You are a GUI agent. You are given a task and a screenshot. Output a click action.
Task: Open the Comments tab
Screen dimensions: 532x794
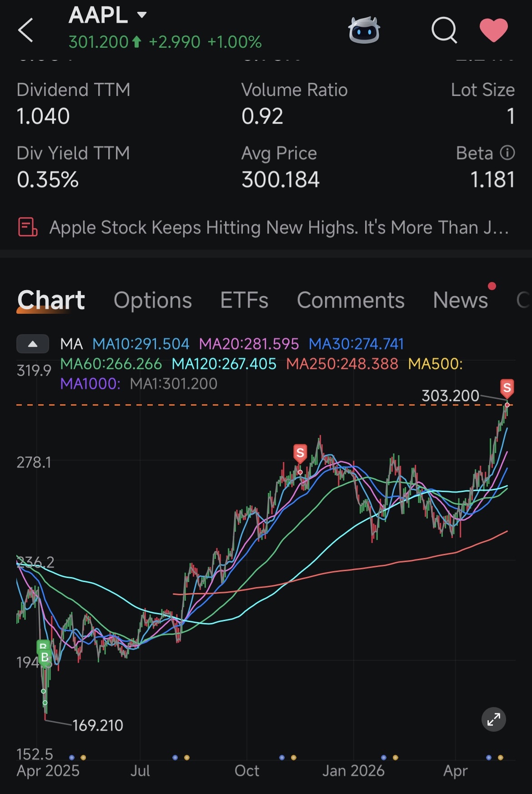coord(351,300)
